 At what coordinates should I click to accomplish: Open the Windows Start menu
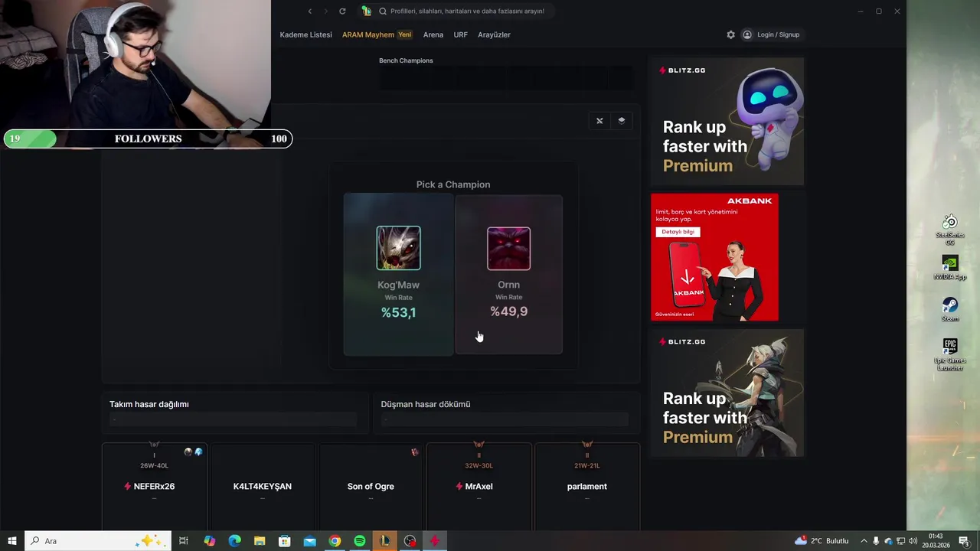pyautogui.click(x=12, y=541)
